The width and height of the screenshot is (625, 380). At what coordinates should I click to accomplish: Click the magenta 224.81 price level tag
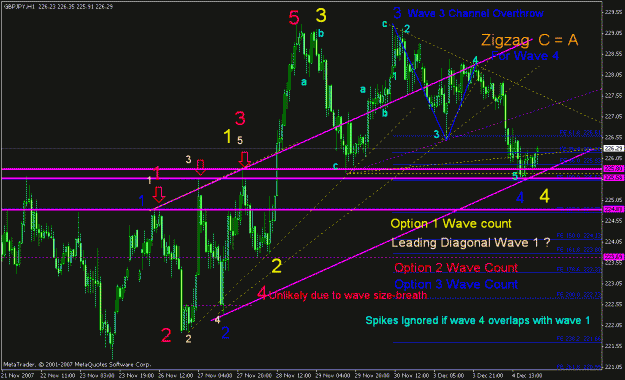pos(613,209)
